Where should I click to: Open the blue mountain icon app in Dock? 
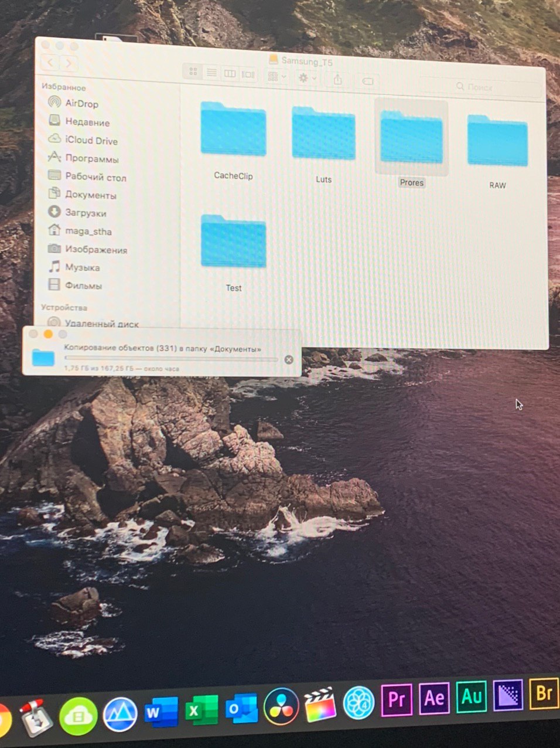click(x=119, y=715)
